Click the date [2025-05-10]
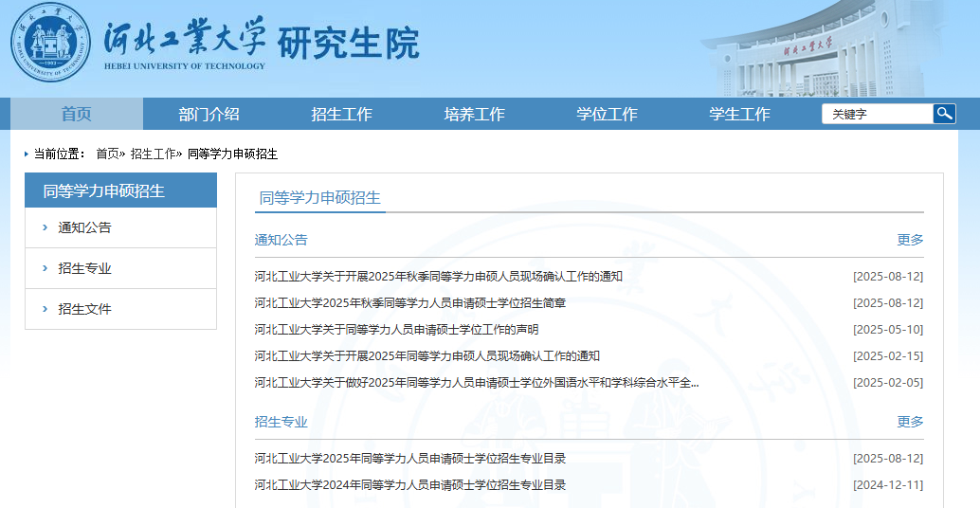The height and width of the screenshot is (508, 980). [888, 329]
